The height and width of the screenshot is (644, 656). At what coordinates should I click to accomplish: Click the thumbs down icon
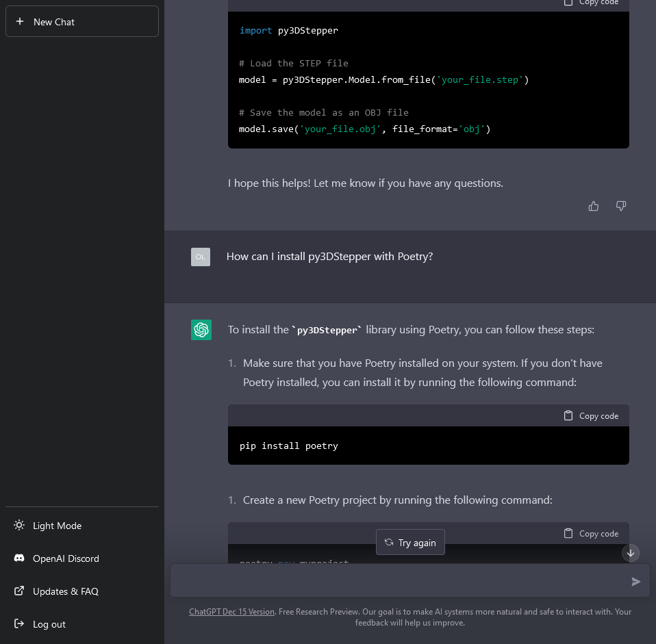pos(621,206)
